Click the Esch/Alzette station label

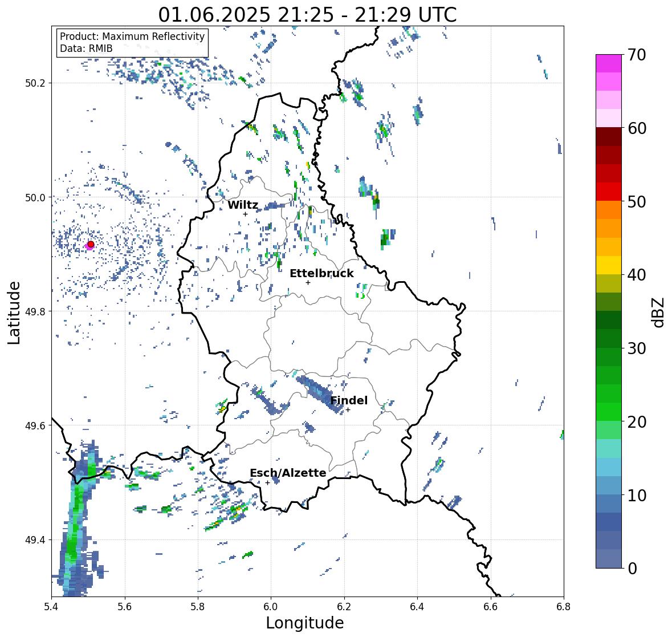point(288,473)
